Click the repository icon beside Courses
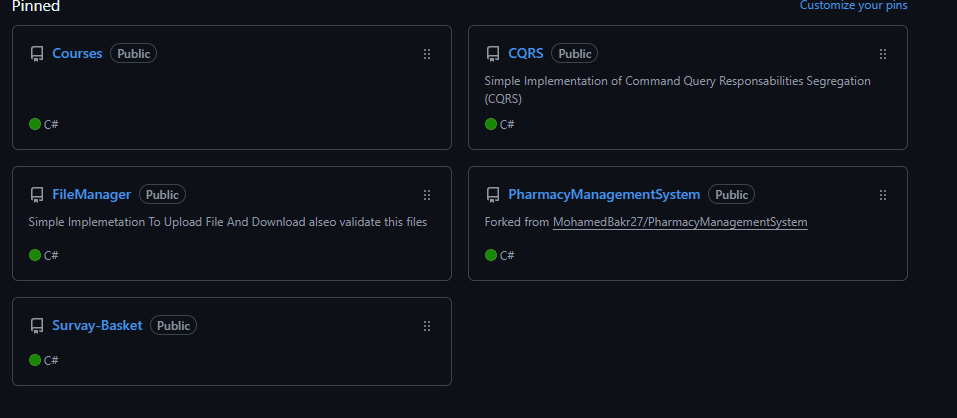Image resolution: width=957 pixels, height=418 pixels. (37, 54)
